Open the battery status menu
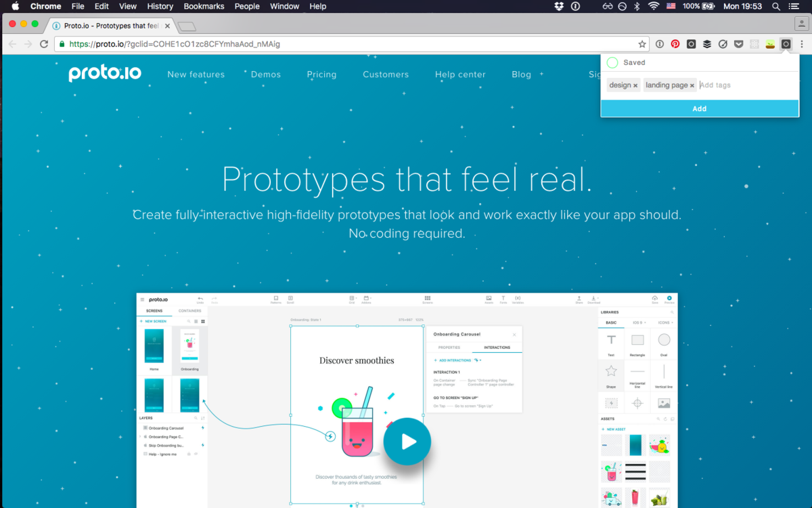Screen dimensions: 812x508 pyautogui.click(x=699, y=6)
